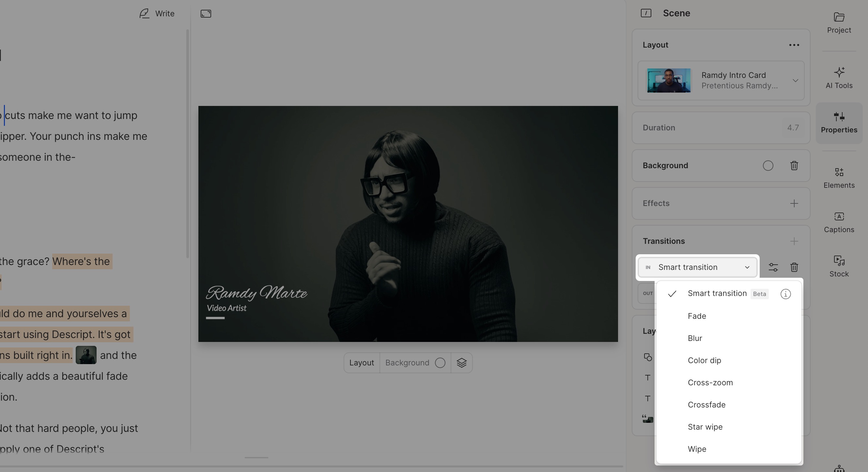868x472 pixels.
Task: Open the Stock media panel
Action: point(839,265)
